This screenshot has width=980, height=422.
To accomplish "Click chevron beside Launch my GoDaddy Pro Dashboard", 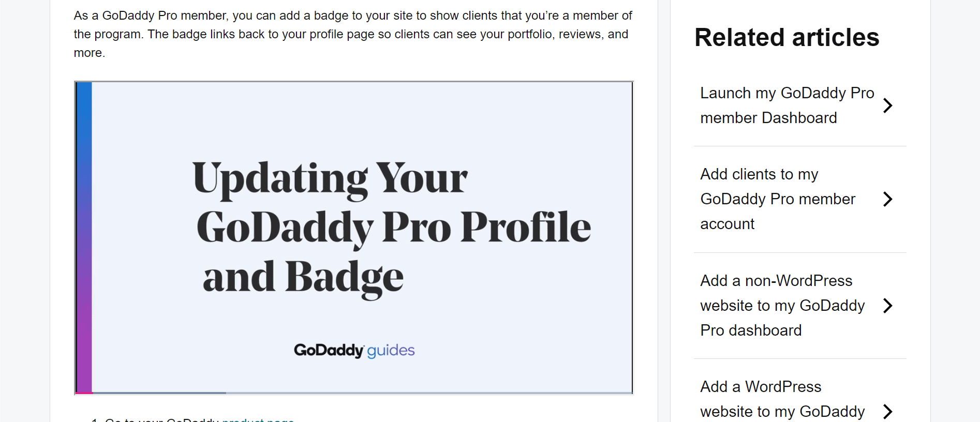I will pyautogui.click(x=888, y=106).
